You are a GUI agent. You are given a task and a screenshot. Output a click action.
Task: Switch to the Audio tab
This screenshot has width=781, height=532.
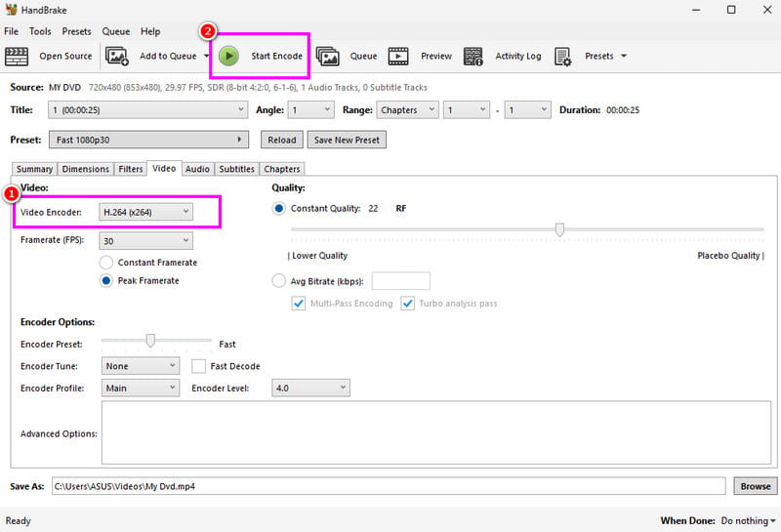197,169
